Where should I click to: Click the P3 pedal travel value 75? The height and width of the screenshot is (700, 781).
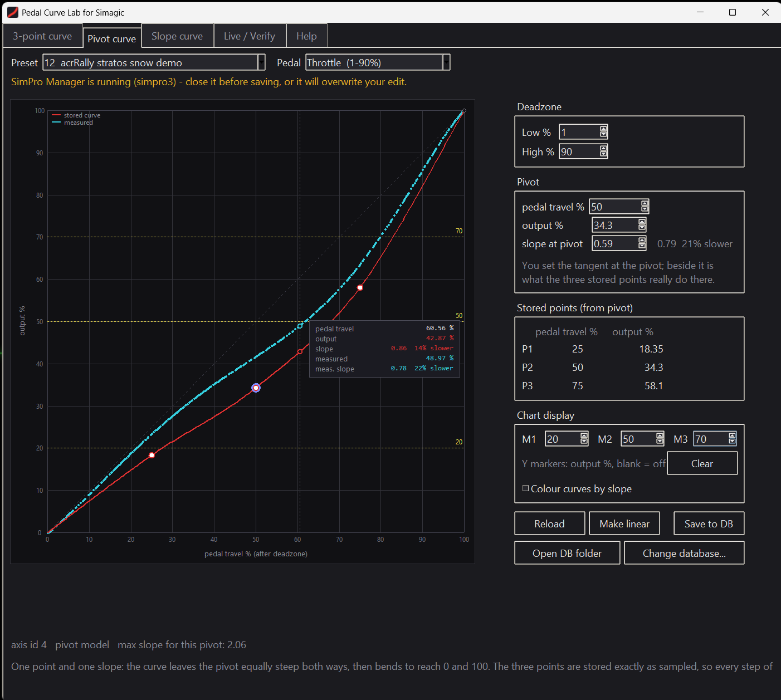(578, 386)
